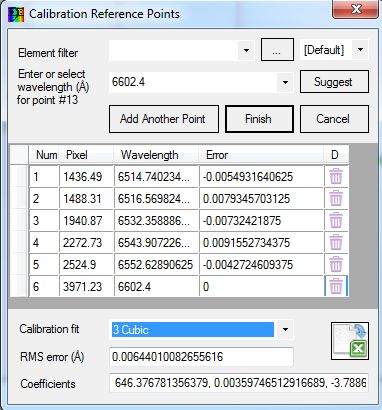Cancel the calibration dialog

point(334,119)
